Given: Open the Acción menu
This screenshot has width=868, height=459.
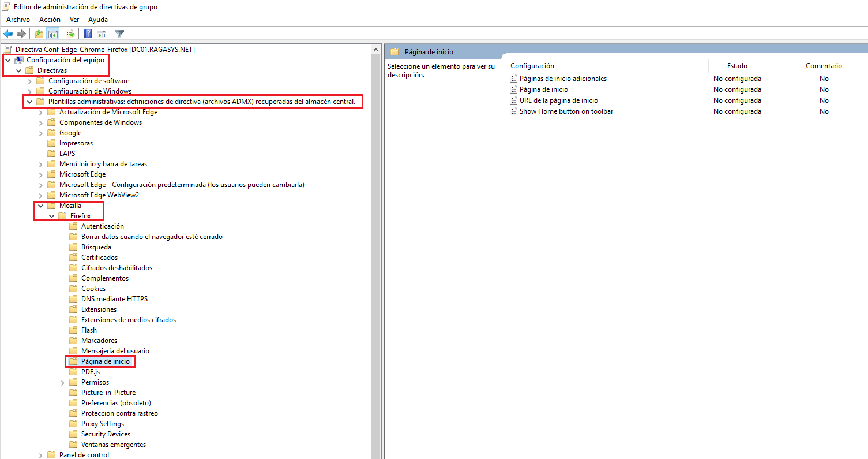Looking at the screenshot, I should [x=50, y=19].
